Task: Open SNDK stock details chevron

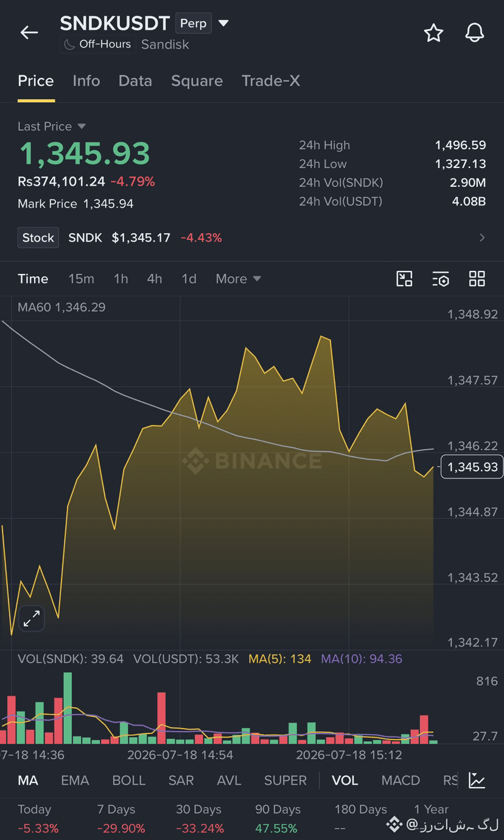Action: (482, 237)
